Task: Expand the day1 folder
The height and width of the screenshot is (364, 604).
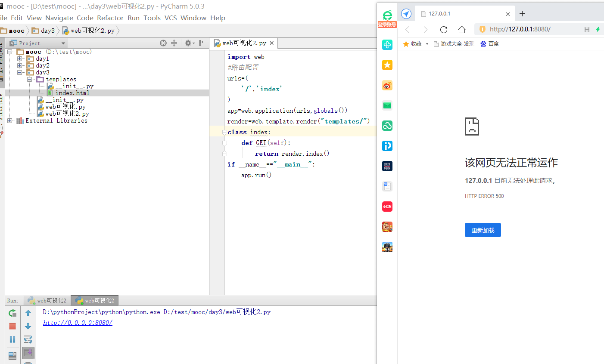Action: (x=19, y=59)
